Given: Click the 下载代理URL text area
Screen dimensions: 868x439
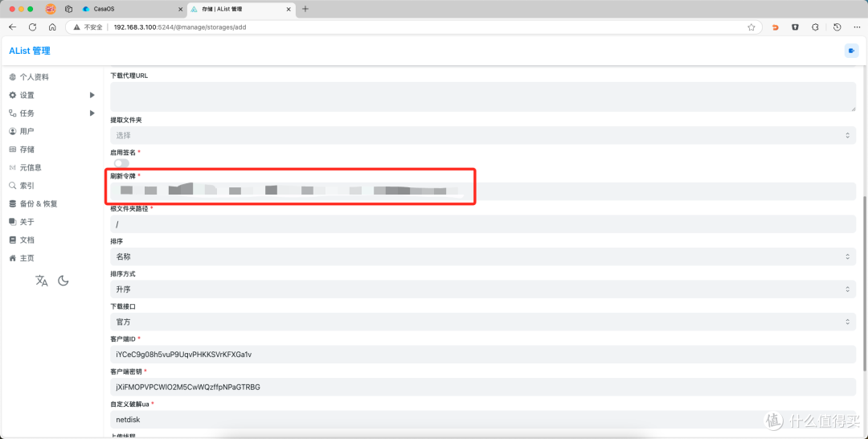Looking at the screenshot, I should point(483,96).
